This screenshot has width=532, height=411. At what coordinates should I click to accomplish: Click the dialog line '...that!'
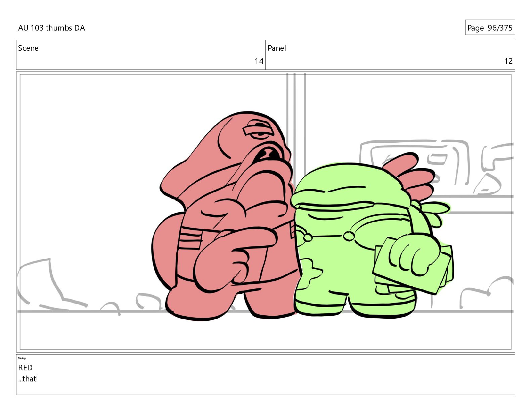click(x=28, y=379)
